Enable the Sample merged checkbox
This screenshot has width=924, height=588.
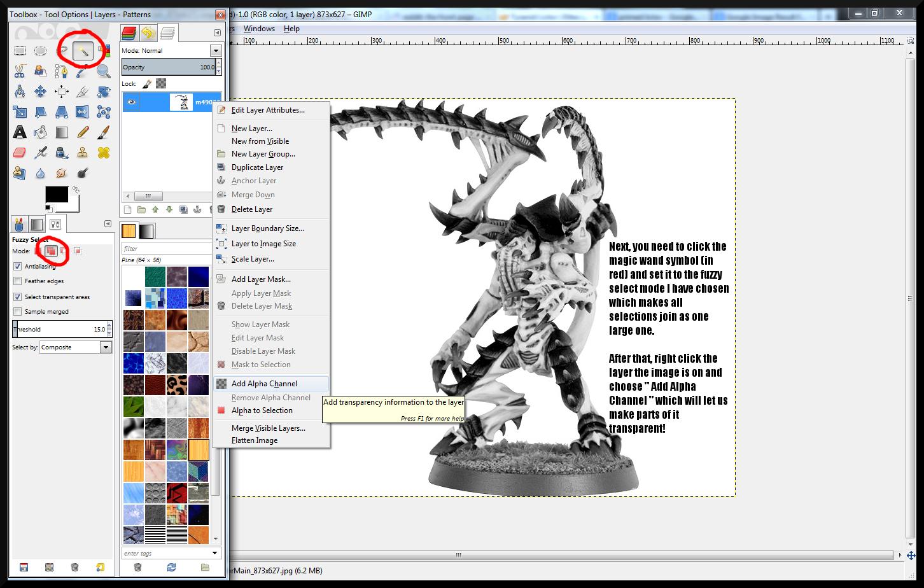(18, 312)
